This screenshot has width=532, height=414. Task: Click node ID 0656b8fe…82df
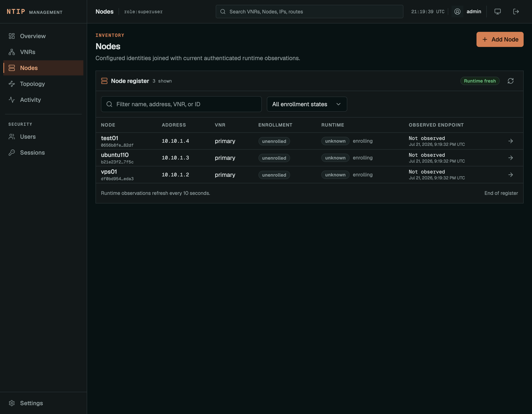click(117, 145)
